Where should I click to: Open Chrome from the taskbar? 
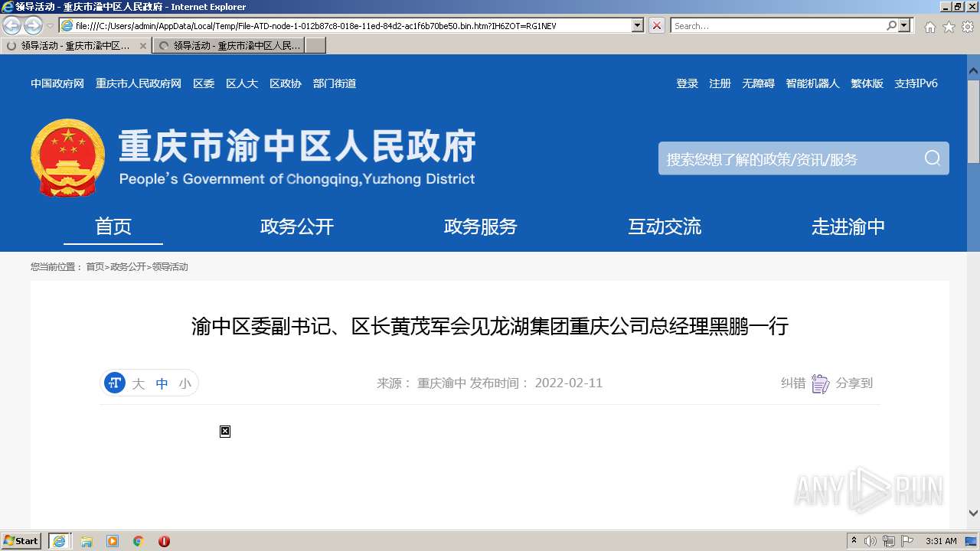pos(139,541)
